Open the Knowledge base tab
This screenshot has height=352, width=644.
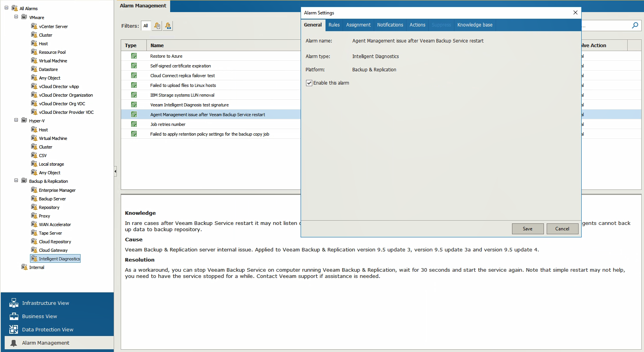coord(475,25)
